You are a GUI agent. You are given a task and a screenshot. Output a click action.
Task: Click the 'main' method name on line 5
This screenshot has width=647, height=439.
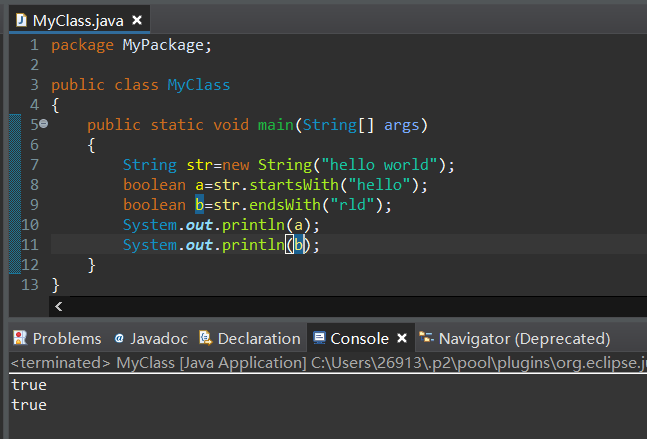pos(276,125)
